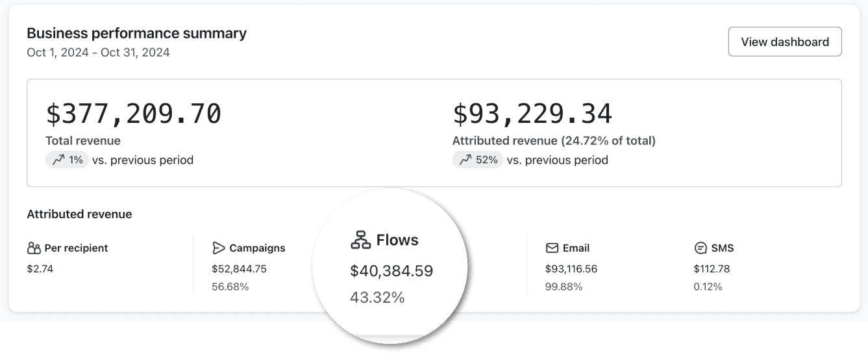The height and width of the screenshot is (353, 868).
Task: Click the Campaigns paper plane icon
Action: click(x=219, y=248)
